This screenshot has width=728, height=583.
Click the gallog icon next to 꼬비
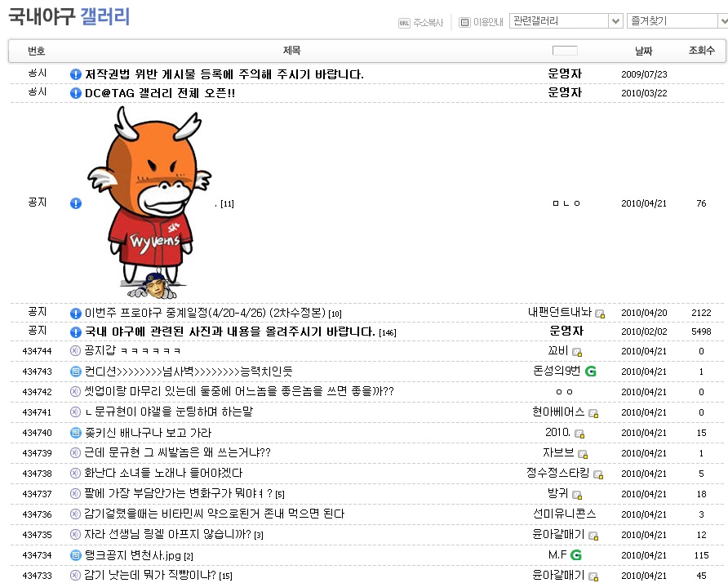pos(577,352)
